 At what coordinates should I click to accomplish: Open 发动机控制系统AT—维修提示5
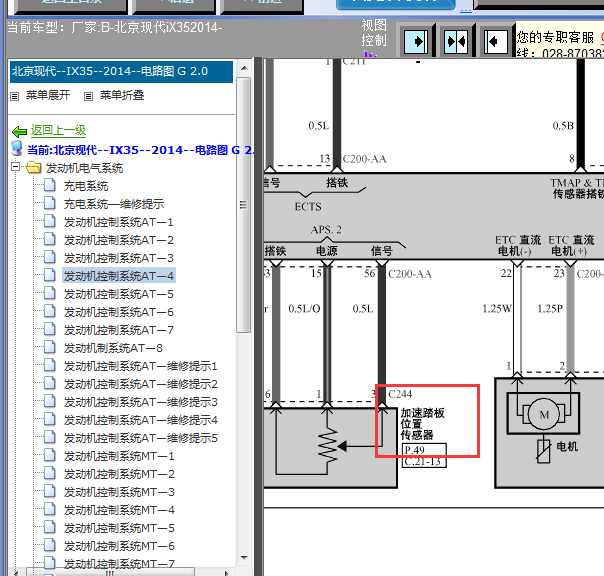pyautogui.click(x=141, y=438)
